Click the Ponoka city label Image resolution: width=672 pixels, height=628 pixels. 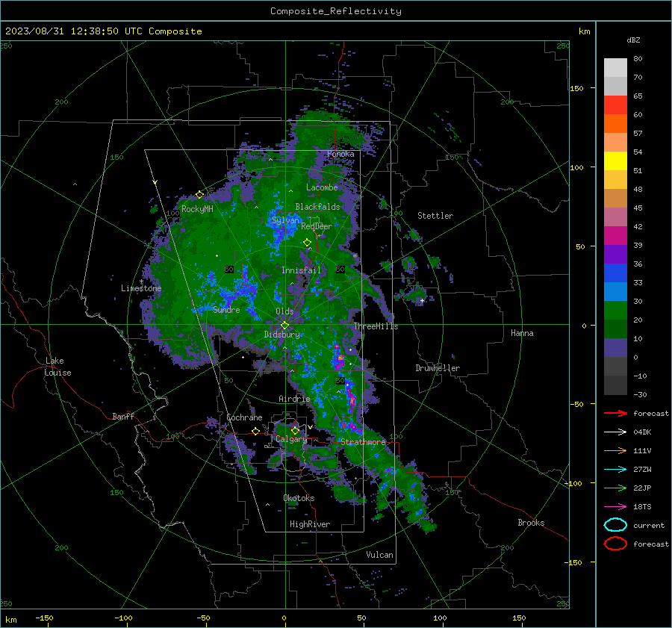click(340, 154)
